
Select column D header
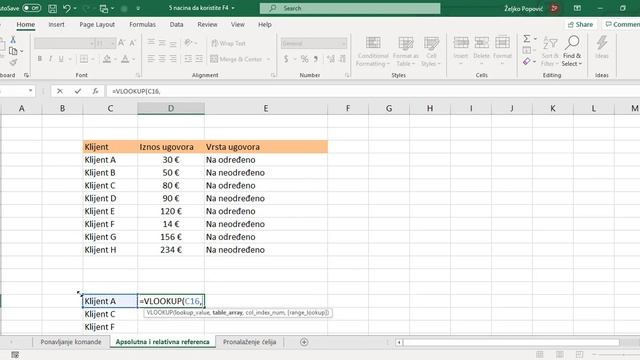point(171,108)
